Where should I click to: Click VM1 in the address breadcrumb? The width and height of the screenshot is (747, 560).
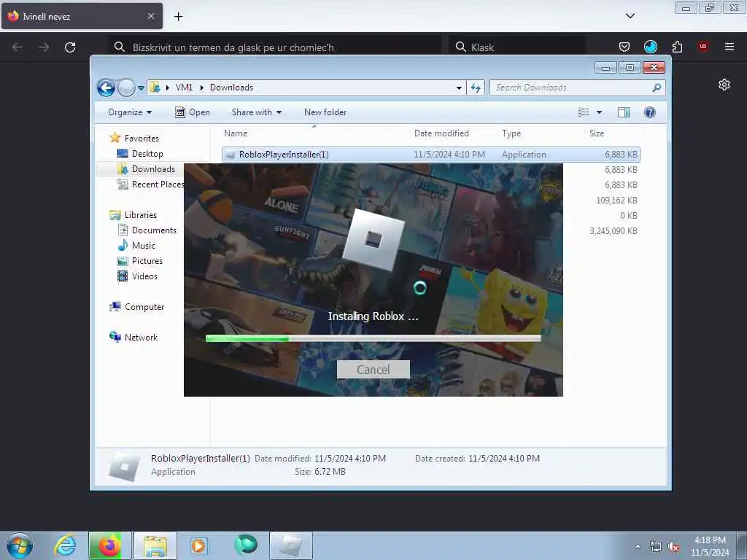184,87
